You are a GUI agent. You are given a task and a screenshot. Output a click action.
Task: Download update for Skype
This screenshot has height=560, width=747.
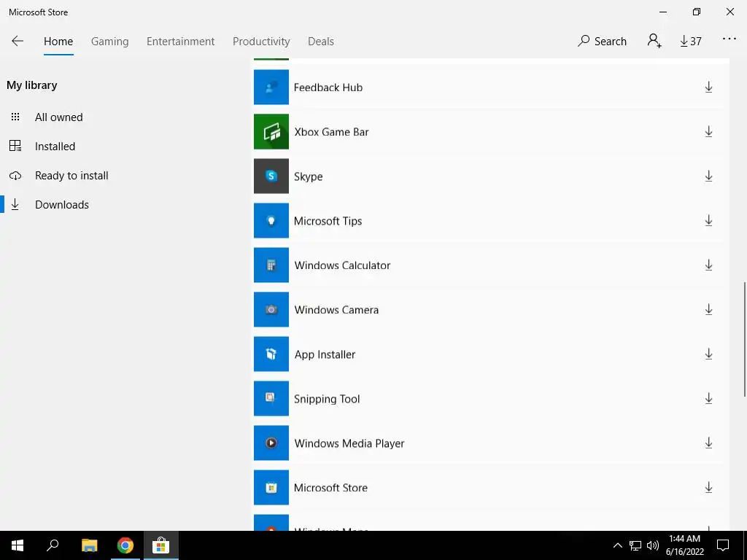708,176
